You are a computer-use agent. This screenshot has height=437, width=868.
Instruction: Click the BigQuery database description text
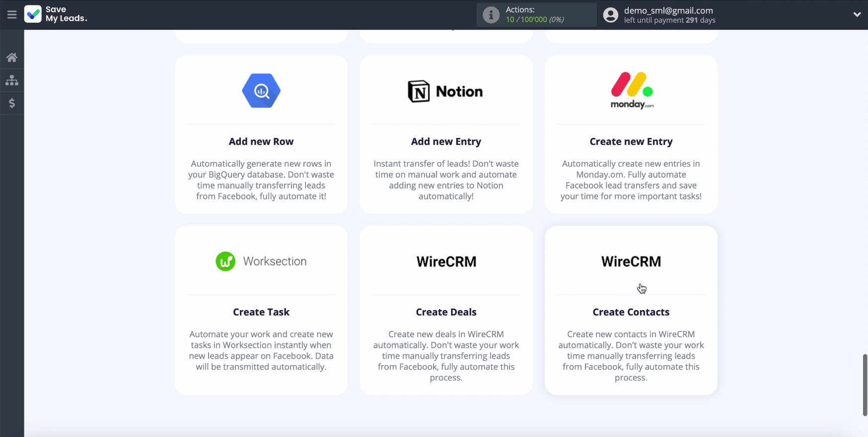261,180
